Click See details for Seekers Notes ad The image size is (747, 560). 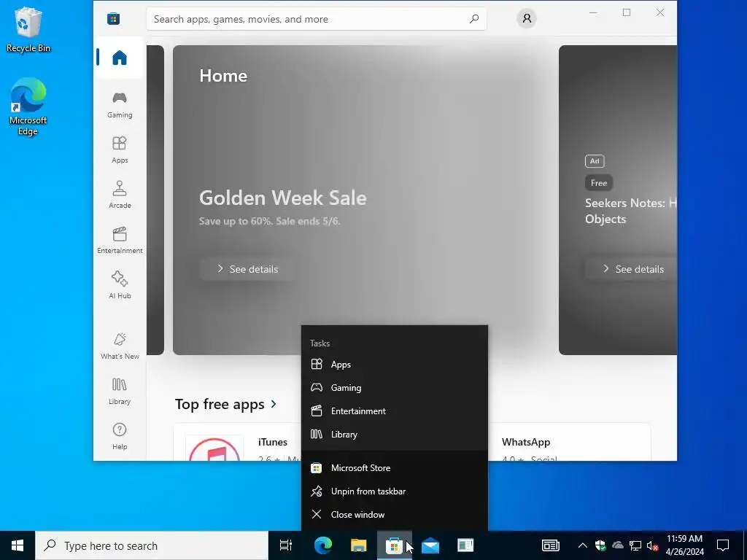pos(631,269)
